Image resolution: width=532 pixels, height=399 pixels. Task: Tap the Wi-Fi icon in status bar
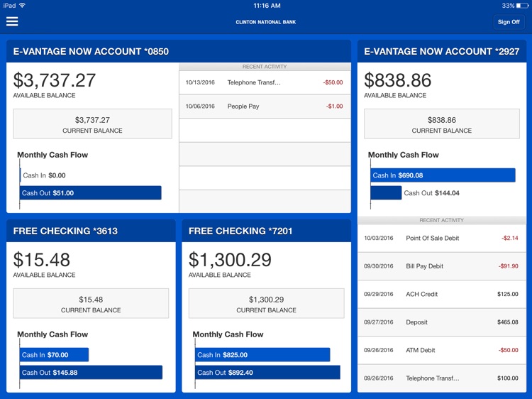(23, 6)
